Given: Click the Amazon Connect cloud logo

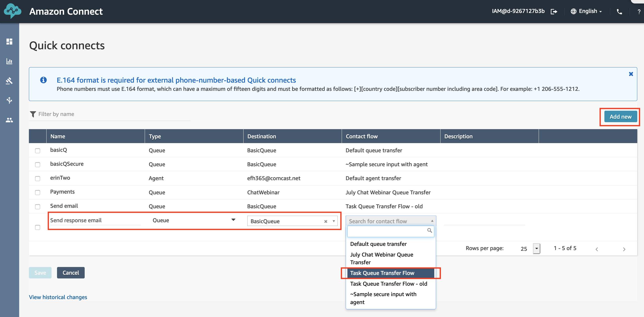Looking at the screenshot, I should [x=12, y=11].
